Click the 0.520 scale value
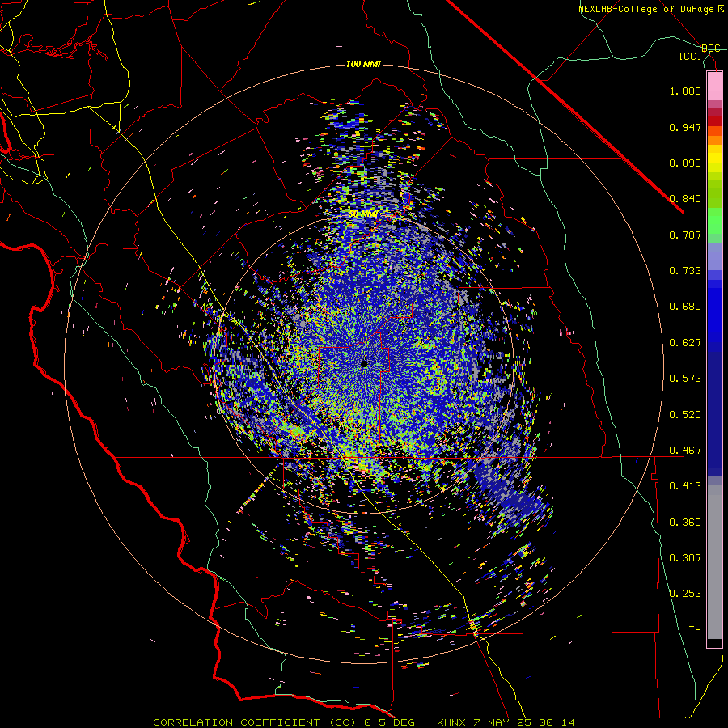728x728 pixels. (x=685, y=415)
